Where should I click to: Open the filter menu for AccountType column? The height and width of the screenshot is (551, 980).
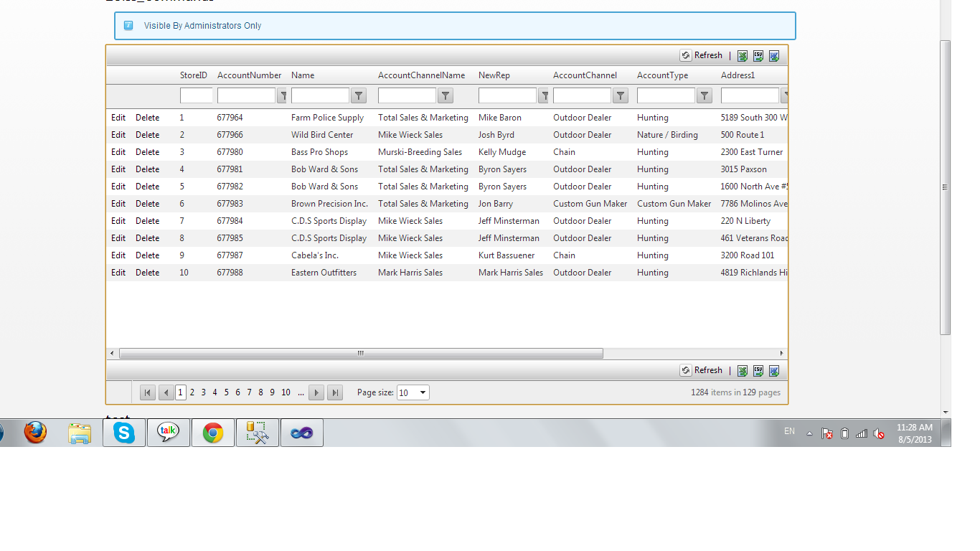coord(705,96)
